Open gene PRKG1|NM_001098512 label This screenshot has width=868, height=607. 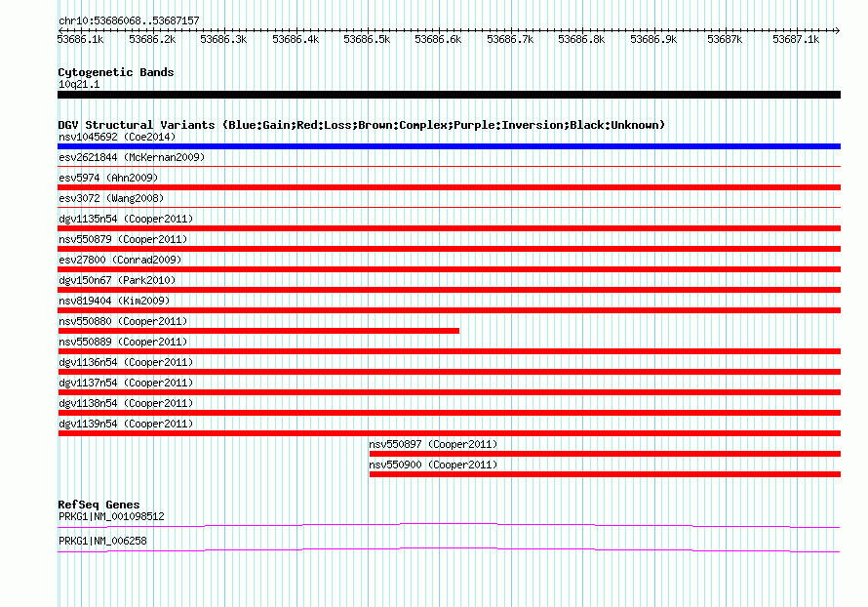pyautogui.click(x=111, y=516)
